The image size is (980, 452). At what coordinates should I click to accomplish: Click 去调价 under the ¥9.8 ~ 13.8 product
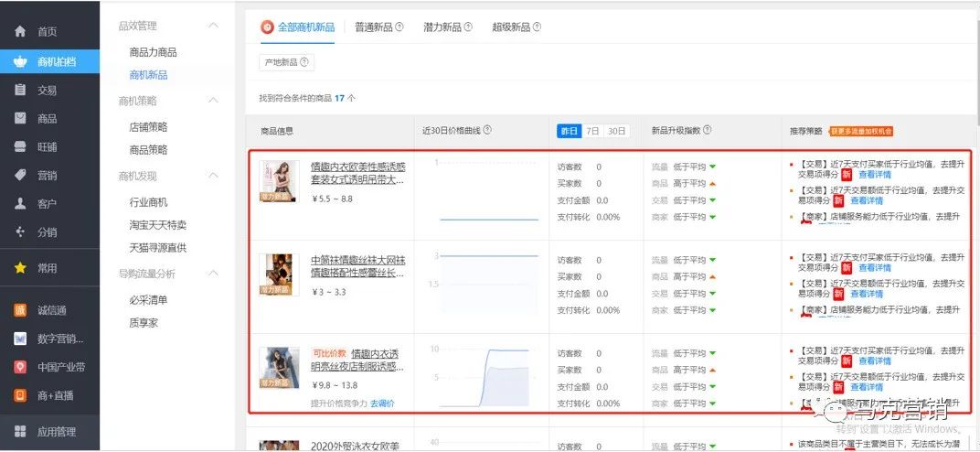click(382, 404)
